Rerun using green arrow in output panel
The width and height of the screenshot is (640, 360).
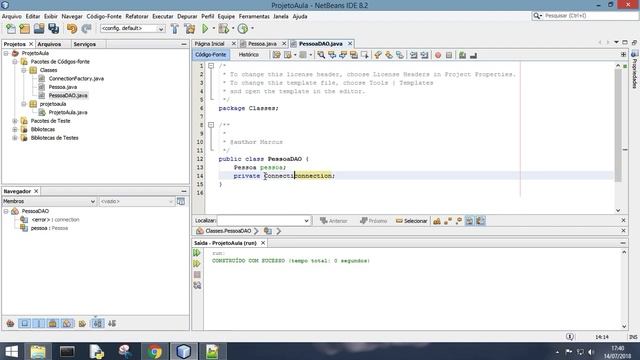coord(197,253)
